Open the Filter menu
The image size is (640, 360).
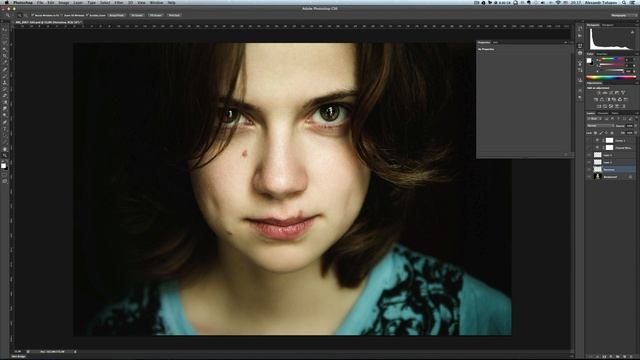119,2
